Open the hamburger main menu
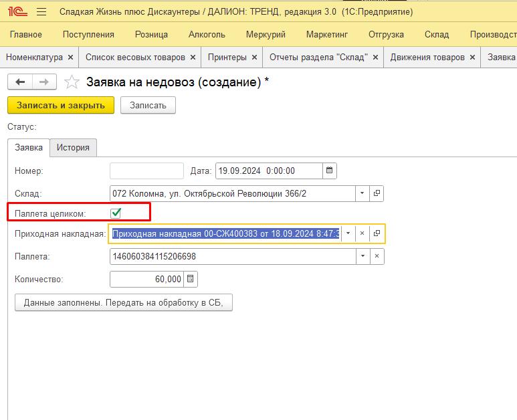This screenshot has height=420, width=517. (x=41, y=12)
